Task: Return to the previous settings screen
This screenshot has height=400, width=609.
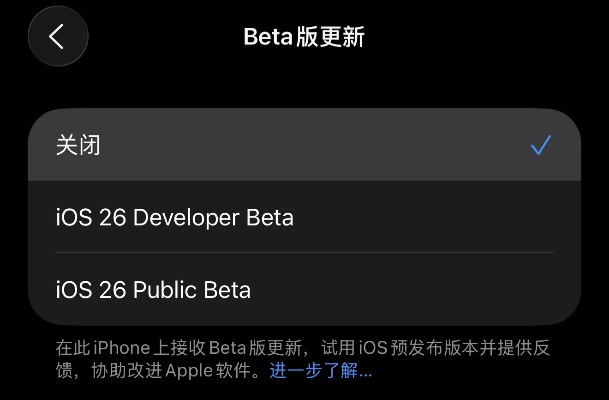Action: point(57,37)
